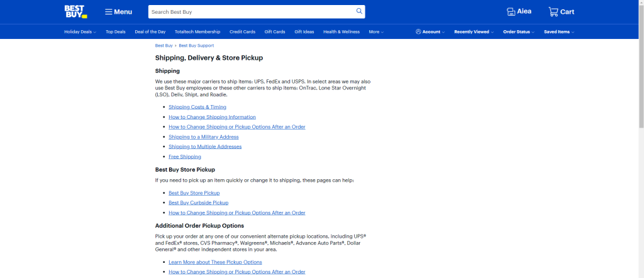This screenshot has width=644, height=278.
Task: Go to Credit Cards
Action: 242,31
